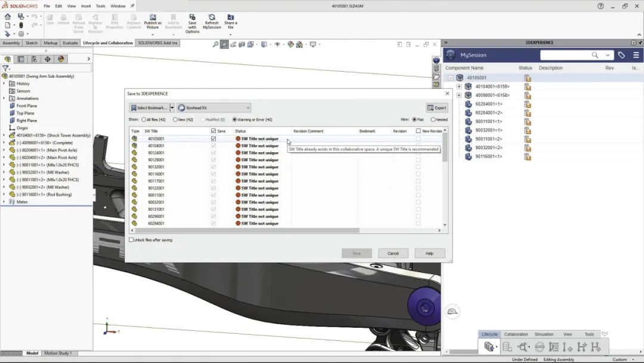Viewport: 644px width, 363px height.
Task: Open the dropdown chevron next to MySession search
Action: (608, 55)
